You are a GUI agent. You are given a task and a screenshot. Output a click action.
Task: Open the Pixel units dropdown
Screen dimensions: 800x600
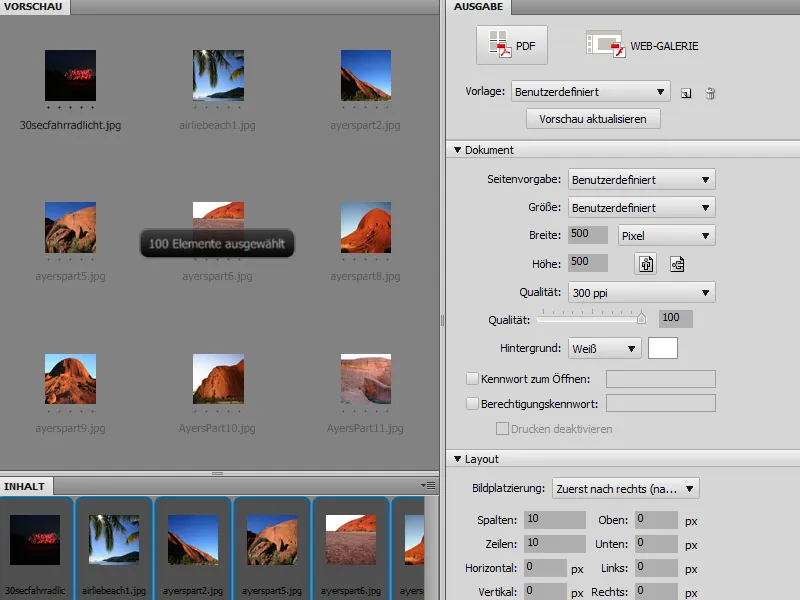point(666,236)
